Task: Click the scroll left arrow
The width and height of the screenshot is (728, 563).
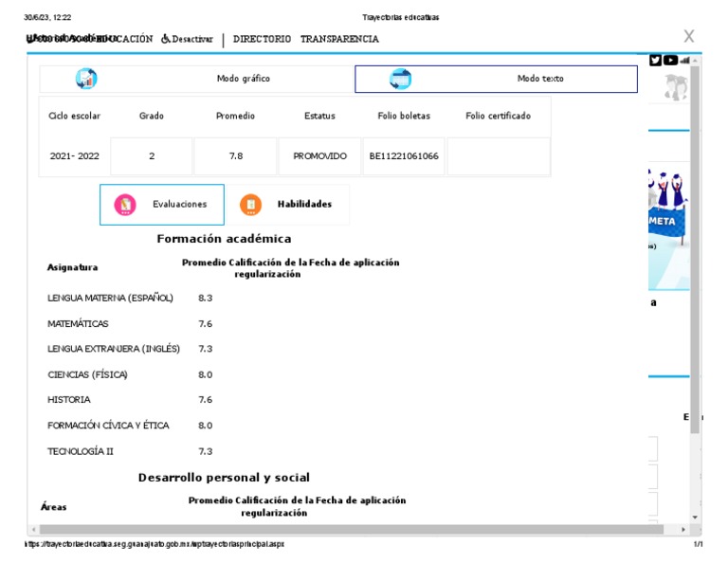Action: pyautogui.click(x=33, y=530)
